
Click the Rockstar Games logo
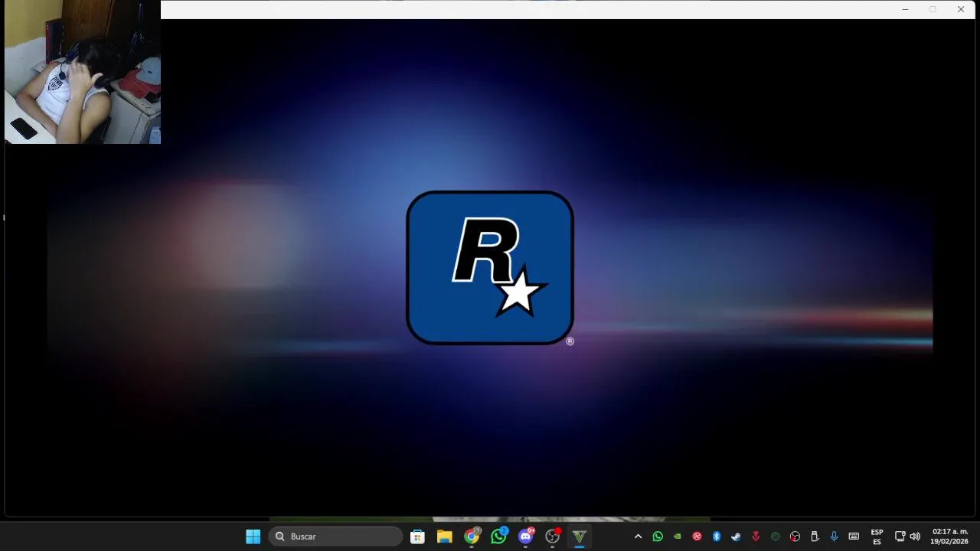coord(490,268)
